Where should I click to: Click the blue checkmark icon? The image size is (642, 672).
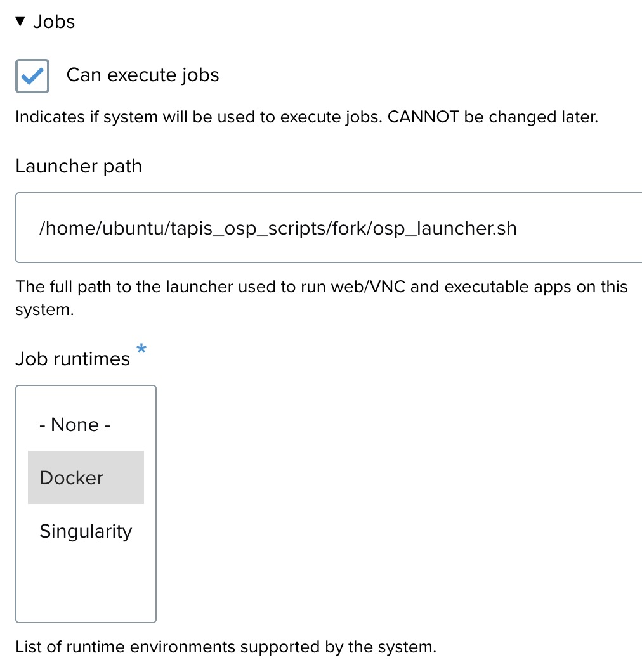(32, 76)
